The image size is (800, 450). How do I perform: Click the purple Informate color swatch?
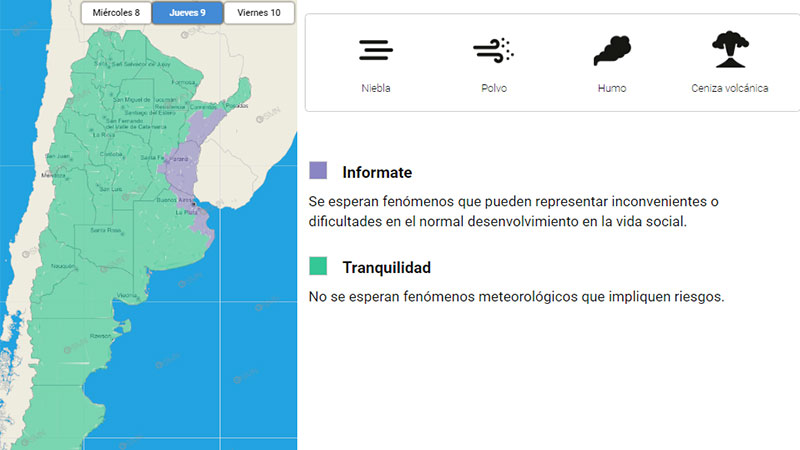tap(318, 171)
